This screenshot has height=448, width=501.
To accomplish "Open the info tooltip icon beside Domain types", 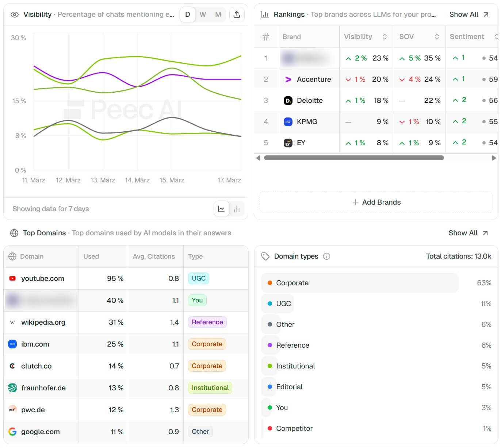I will [326, 256].
